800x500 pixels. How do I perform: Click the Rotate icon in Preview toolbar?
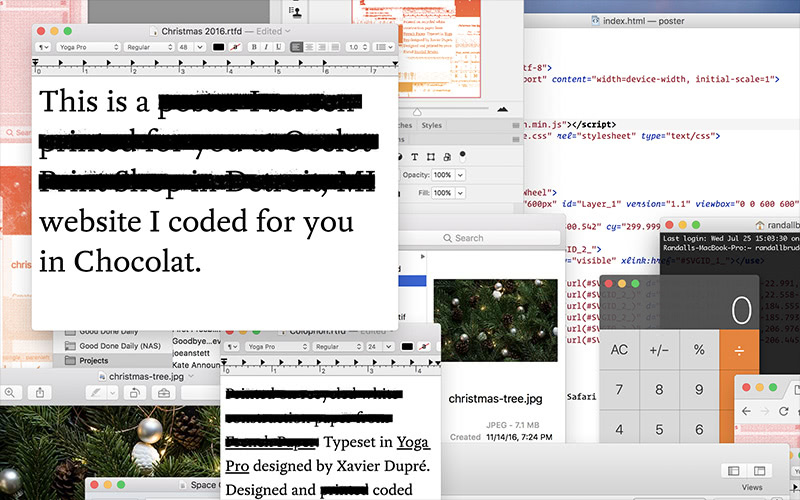(135, 393)
